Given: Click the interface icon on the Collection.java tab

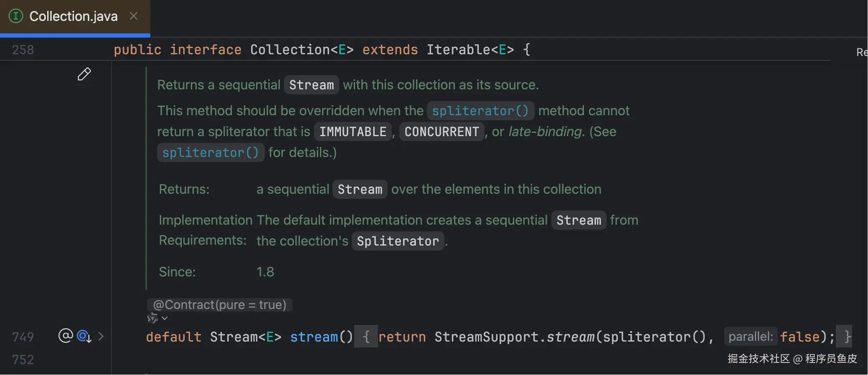Looking at the screenshot, I should [16, 16].
